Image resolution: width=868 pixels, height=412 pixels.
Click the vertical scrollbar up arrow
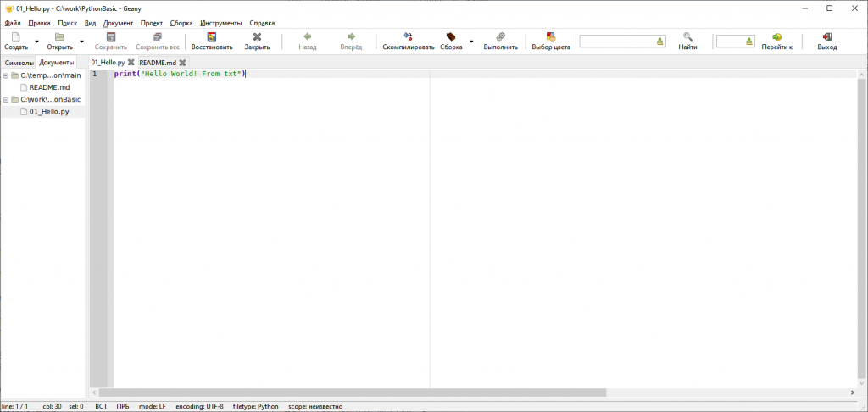[x=862, y=74]
